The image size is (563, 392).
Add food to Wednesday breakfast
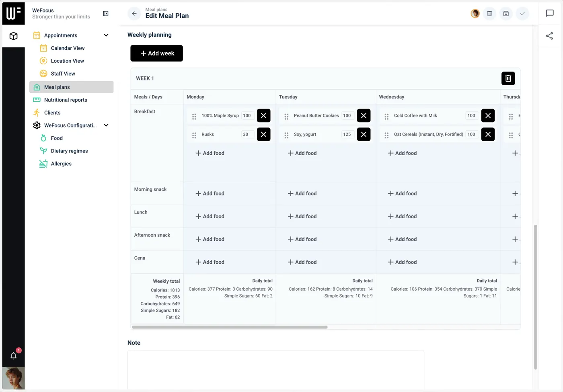pos(402,153)
